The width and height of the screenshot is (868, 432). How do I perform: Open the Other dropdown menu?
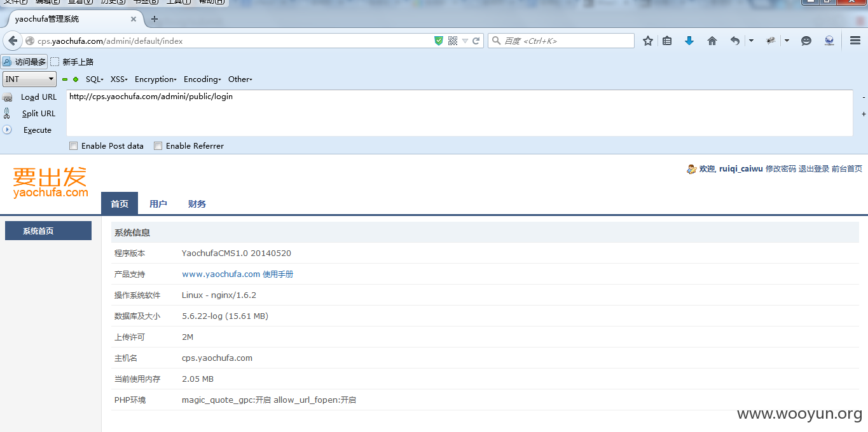point(240,79)
